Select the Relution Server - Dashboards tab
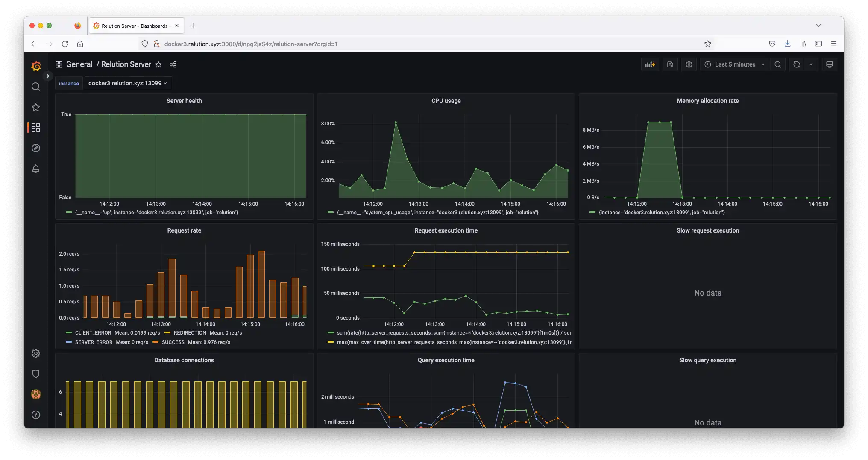This screenshot has width=868, height=460. click(136, 26)
